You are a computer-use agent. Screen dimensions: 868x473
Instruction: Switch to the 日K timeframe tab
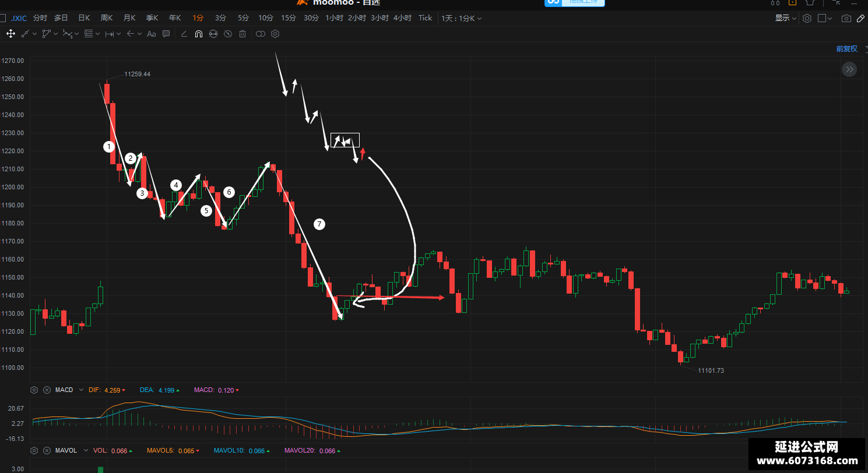pyautogui.click(x=84, y=18)
